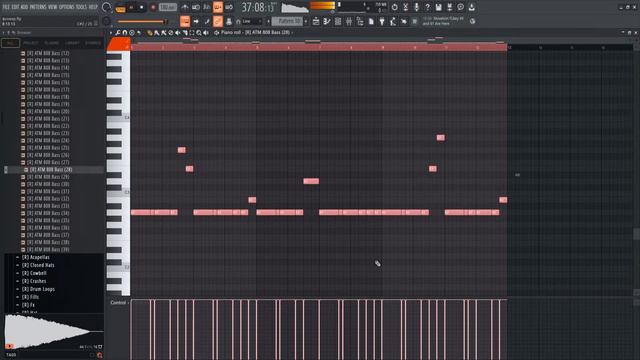
Task: Toggle wait for input before recording
Action: 196,7
